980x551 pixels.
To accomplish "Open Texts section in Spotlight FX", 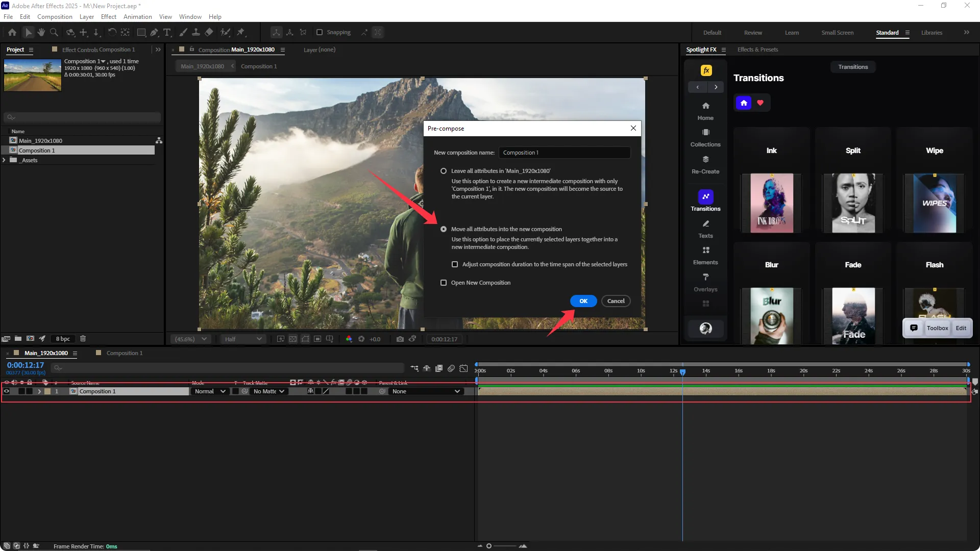I will point(705,229).
